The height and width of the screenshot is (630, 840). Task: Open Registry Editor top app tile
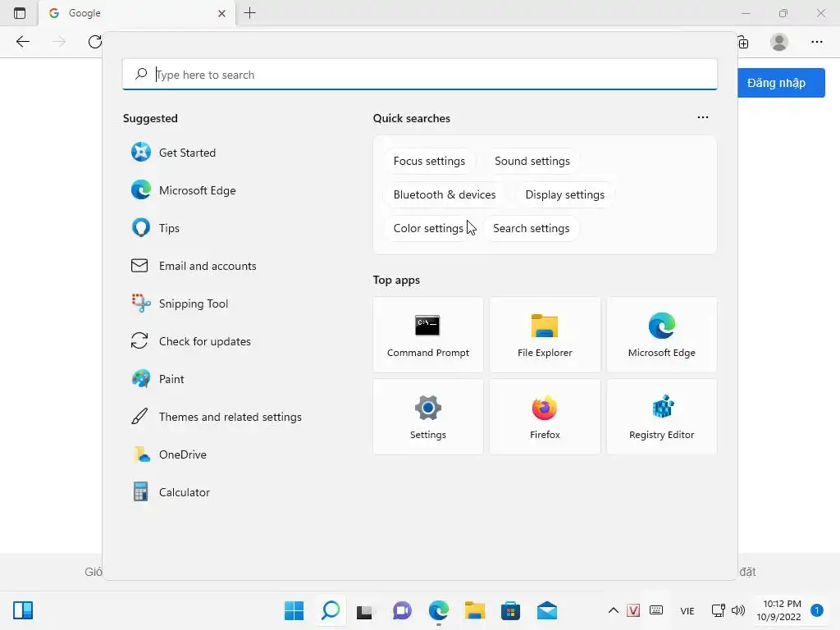point(662,417)
